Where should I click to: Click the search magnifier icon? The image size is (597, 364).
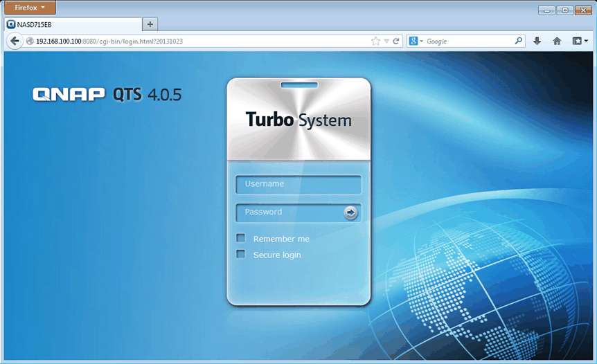click(518, 42)
